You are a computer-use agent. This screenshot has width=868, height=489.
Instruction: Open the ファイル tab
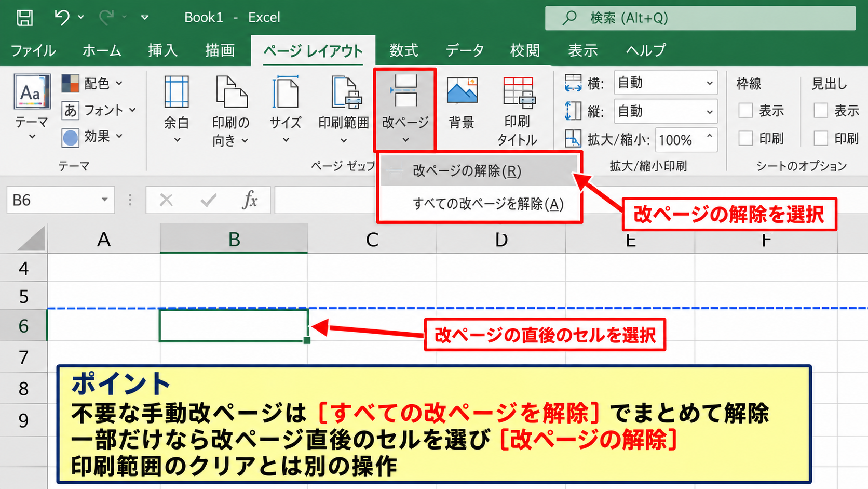click(33, 50)
